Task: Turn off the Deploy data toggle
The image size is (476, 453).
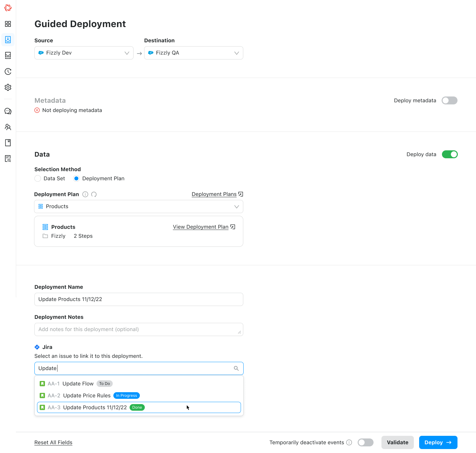Action: pyautogui.click(x=450, y=154)
